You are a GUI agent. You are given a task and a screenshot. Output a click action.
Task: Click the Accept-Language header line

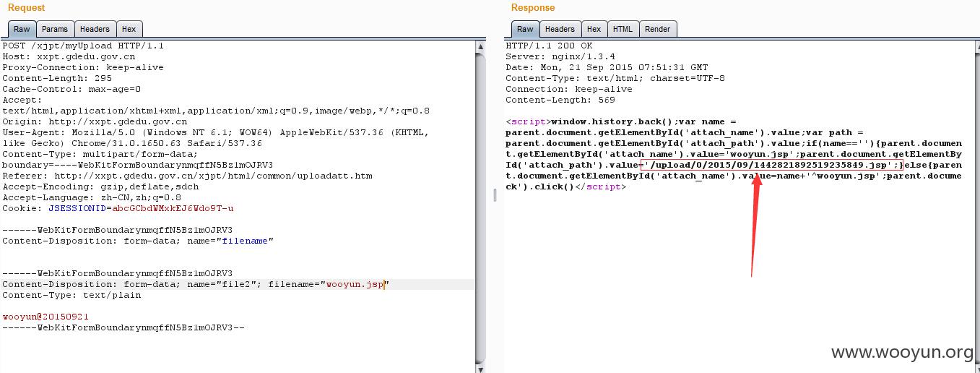point(92,197)
